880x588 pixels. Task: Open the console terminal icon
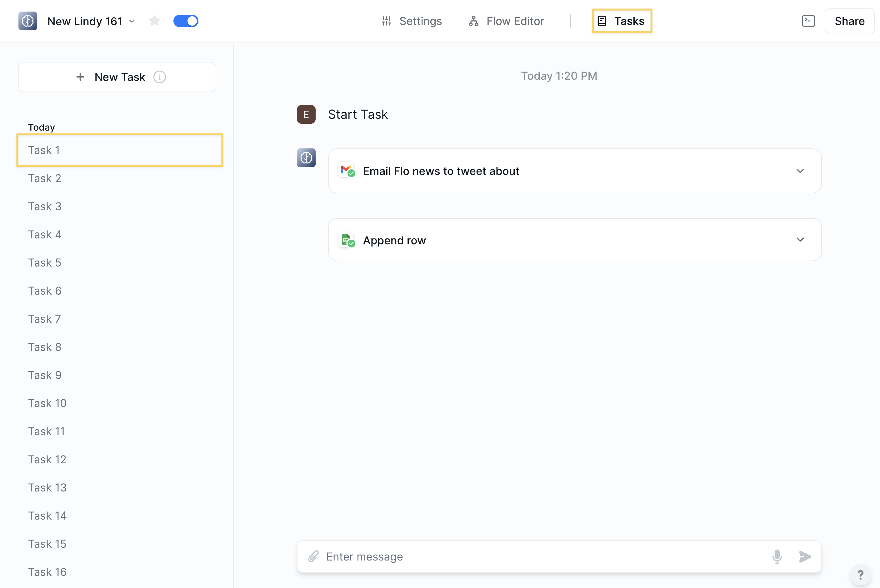click(x=808, y=21)
